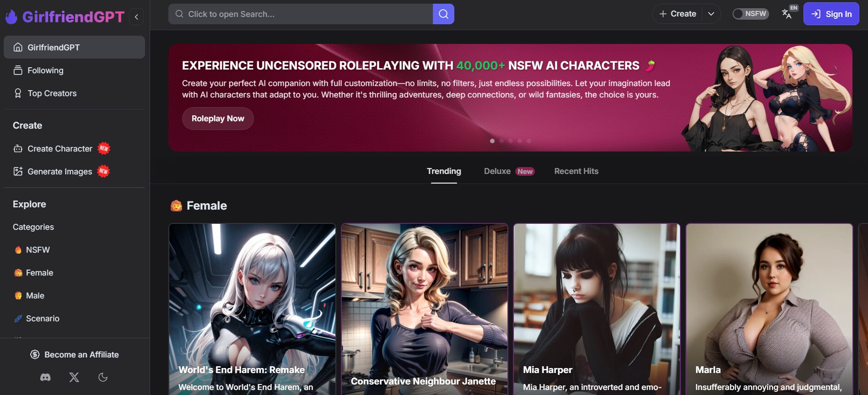Click the Discord icon in sidebar footer

coord(45,377)
